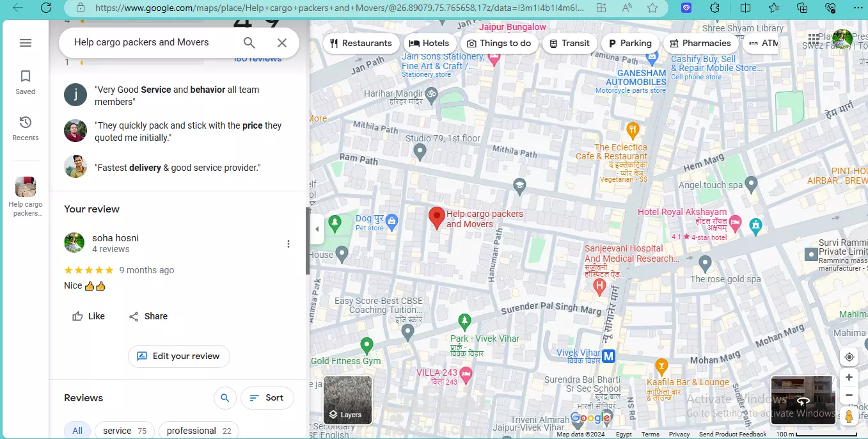Click Hotel Royal Akshayam hotel marker

[735, 223]
